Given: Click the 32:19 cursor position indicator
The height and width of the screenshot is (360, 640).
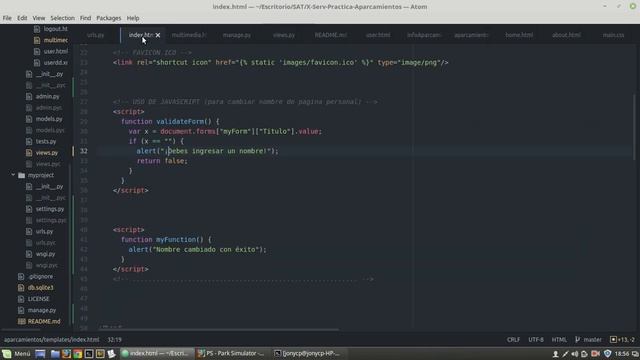Looking at the screenshot, I should click(114, 340).
